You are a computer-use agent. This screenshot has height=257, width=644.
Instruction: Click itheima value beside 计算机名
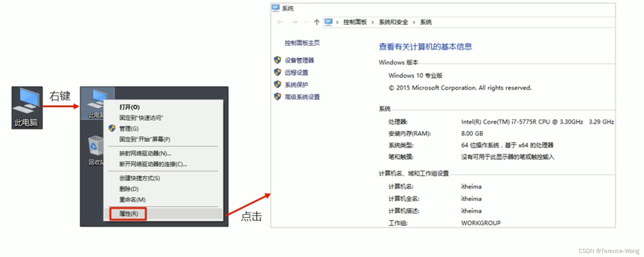tap(471, 186)
